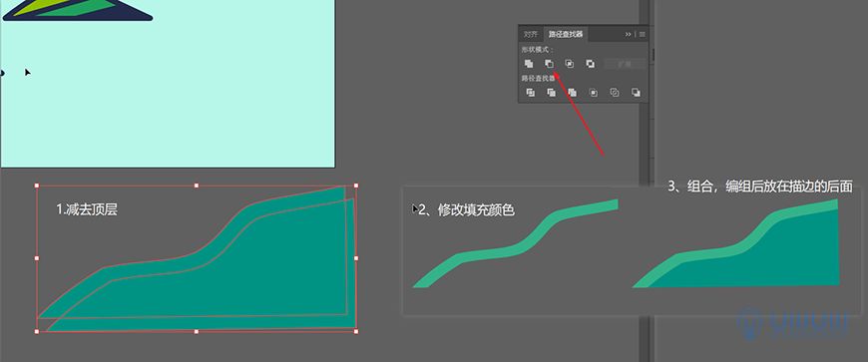Apply Outline pathfinder operation
868x362 pixels.
coord(614,93)
